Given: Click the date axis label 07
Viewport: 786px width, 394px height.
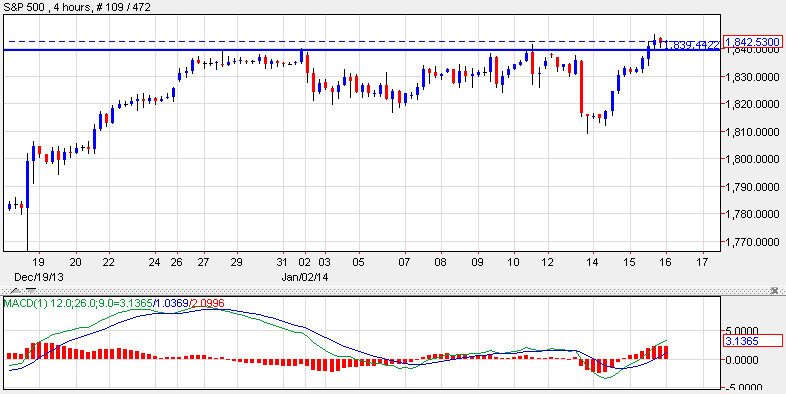Looking at the screenshot, I should click(x=404, y=262).
